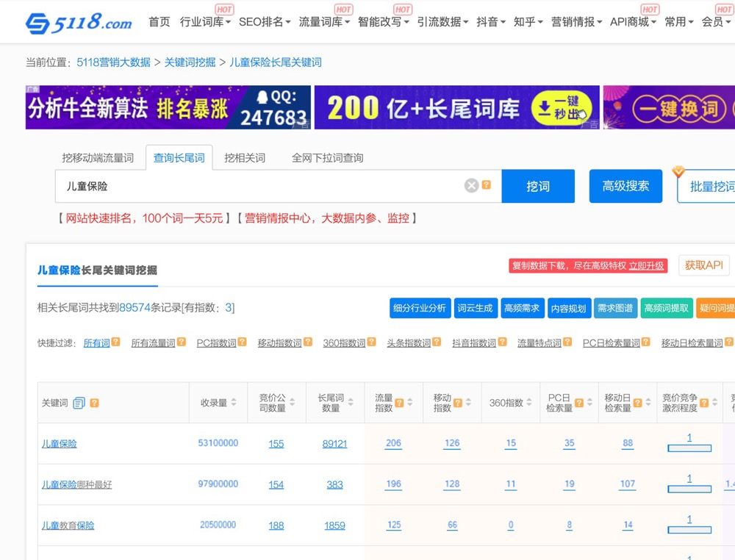Switch to 挖相关词 tab
Image resolution: width=735 pixels, height=560 pixels.
pos(245,158)
